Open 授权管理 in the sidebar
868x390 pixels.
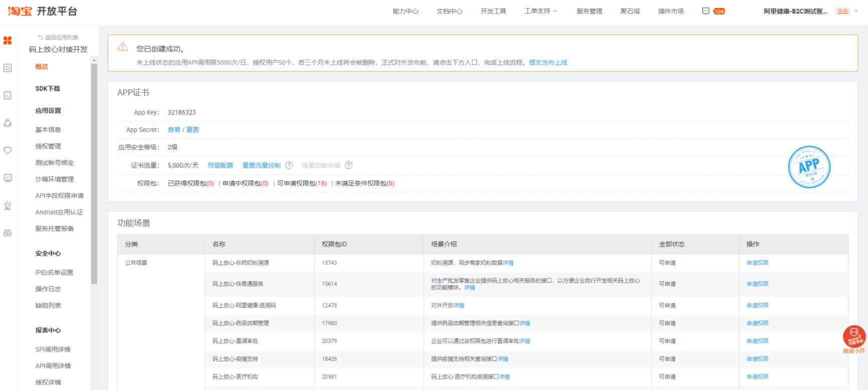pyautogui.click(x=48, y=146)
